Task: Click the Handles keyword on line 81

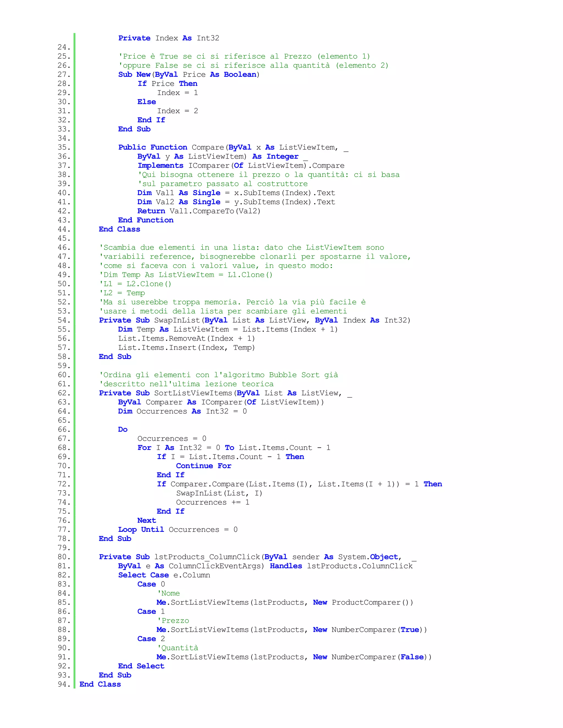Action: pyautogui.click(x=286, y=566)
